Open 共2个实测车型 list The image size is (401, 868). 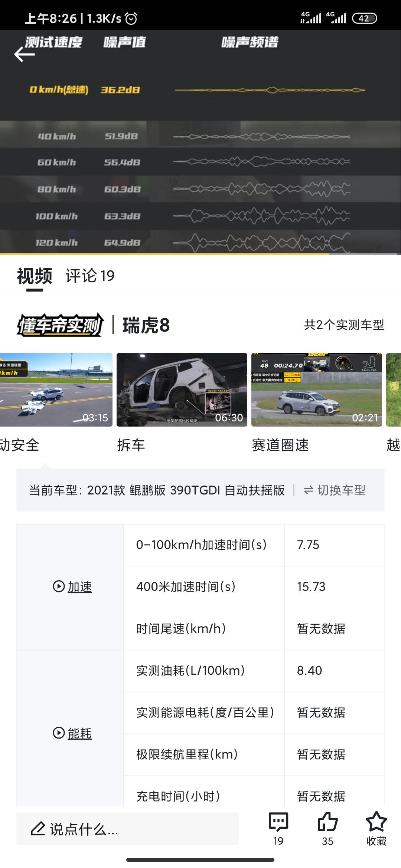[344, 325]
